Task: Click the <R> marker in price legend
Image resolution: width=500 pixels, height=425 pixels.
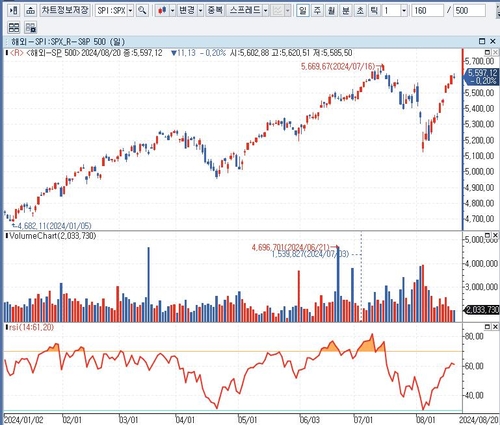Action: coord(17,53)
